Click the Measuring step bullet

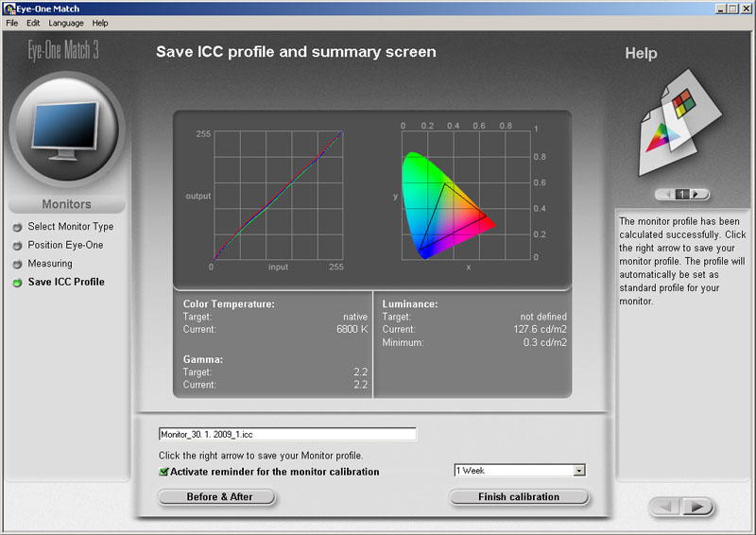click(x=17, y=264)
